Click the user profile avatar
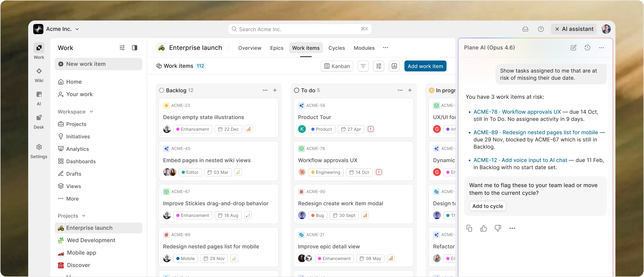The width and height of the screenshot is (644, 277). [x=606, y=29]
